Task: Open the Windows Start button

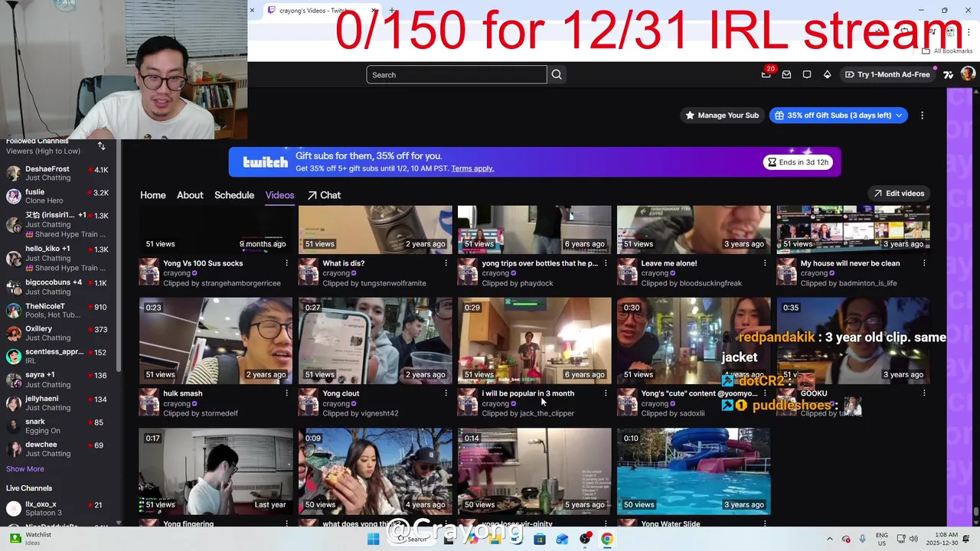Action: point(373,539)
